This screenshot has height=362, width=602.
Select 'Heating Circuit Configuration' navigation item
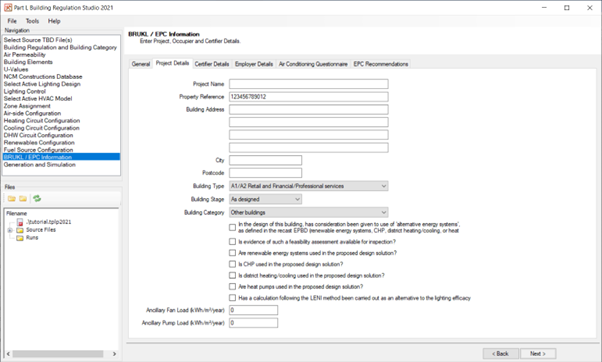pos(42,121)
